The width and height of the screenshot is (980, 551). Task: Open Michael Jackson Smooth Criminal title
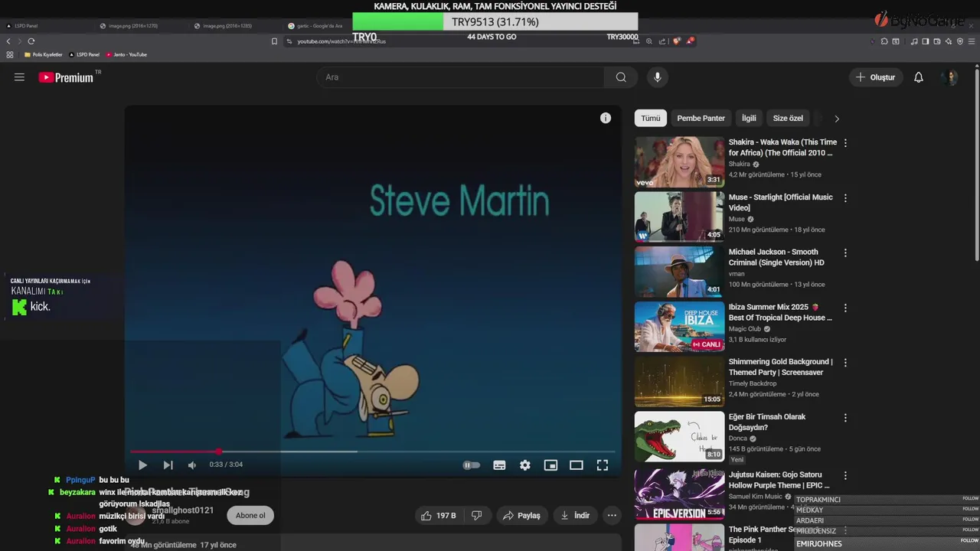click(777, 257)
